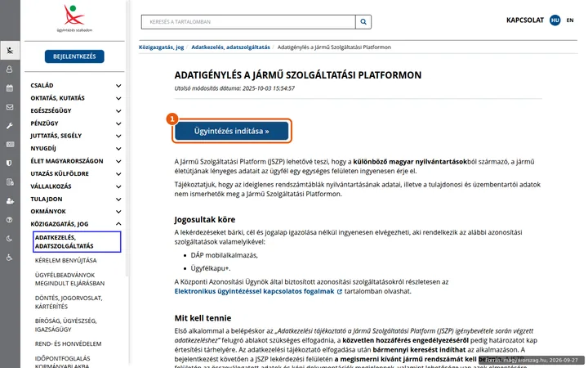This screenshot has width=588, height=368.
Task: Open the locked document icon in sidebar
Action: click(10, 182)
